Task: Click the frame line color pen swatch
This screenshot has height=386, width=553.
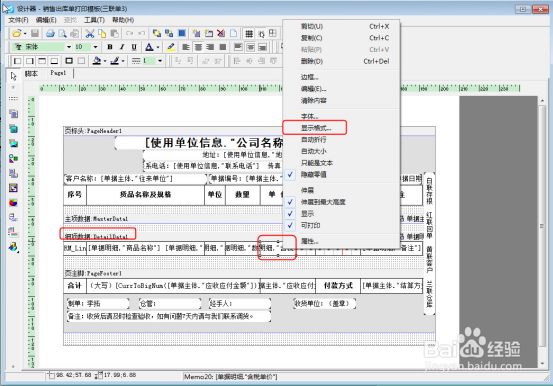Action: (x=115, y=61)
